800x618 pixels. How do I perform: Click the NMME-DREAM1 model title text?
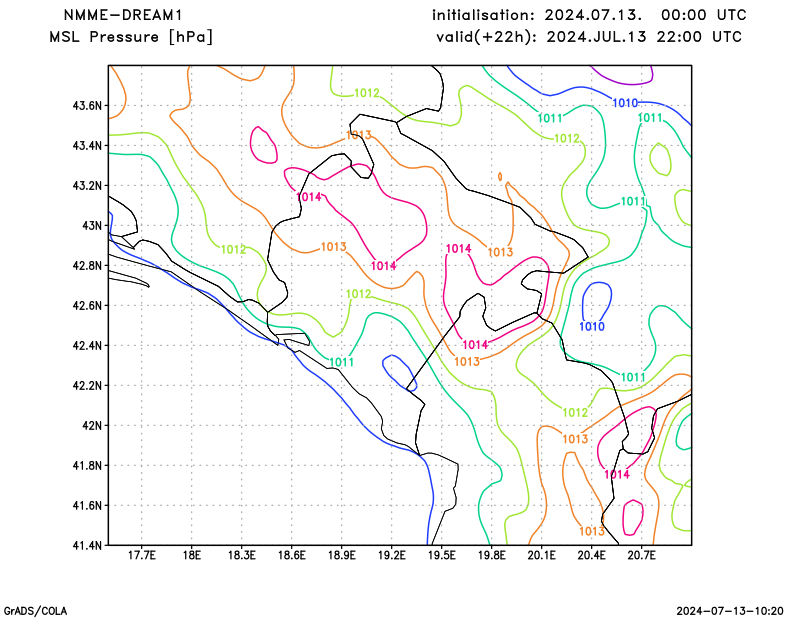[122, 15]
